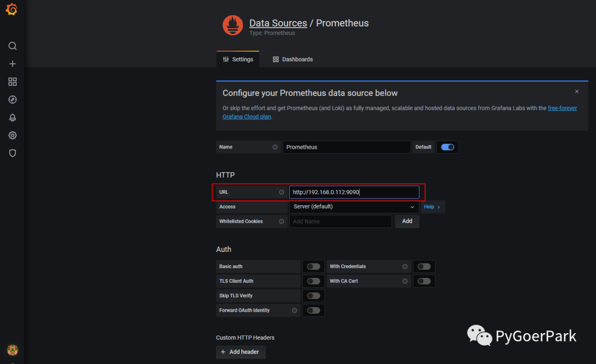Click the user avatar in sidebar
The height and width of the screenshot is (364, 596).
[13, 350]
